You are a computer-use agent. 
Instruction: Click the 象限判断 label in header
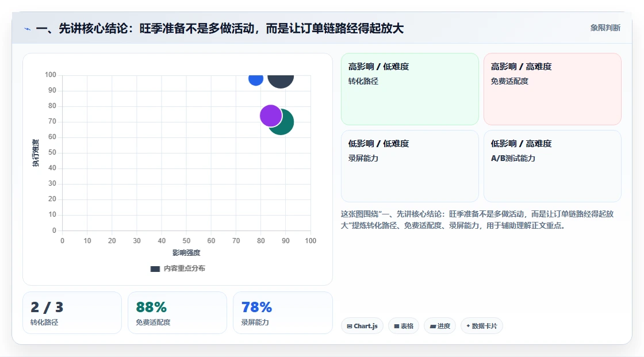point(605,28)
